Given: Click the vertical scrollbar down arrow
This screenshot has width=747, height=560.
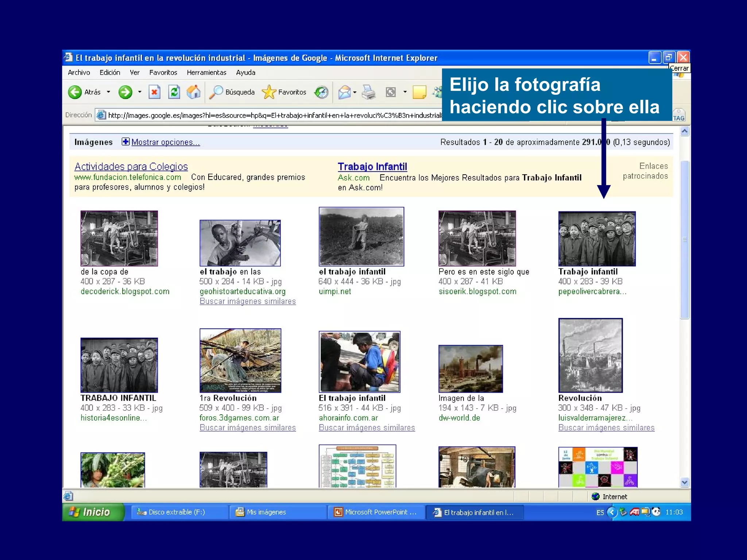Looking at the screenshot, I should tap(685, 482).
